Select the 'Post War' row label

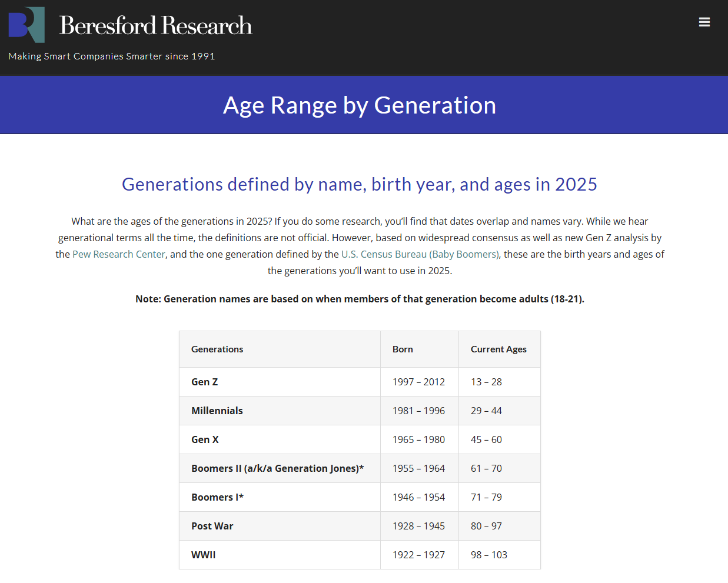[x=212, y=526]
